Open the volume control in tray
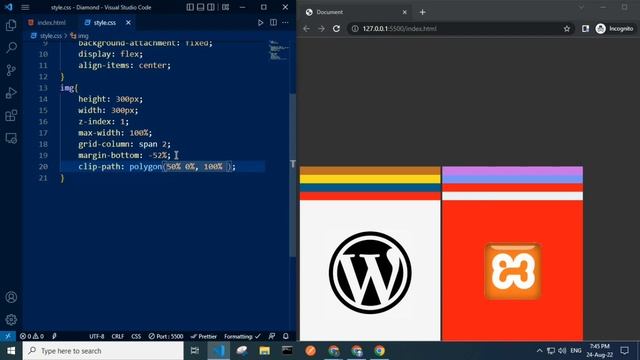This screenshot has height=360, width=640. click(x=562, y=351)
